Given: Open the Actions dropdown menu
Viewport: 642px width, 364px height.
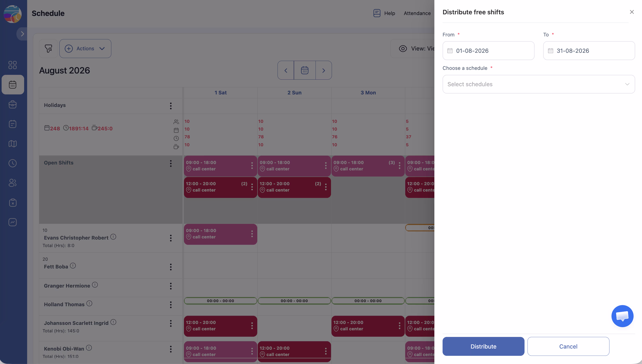Looking at the screenshot, I should pos(85,48).
